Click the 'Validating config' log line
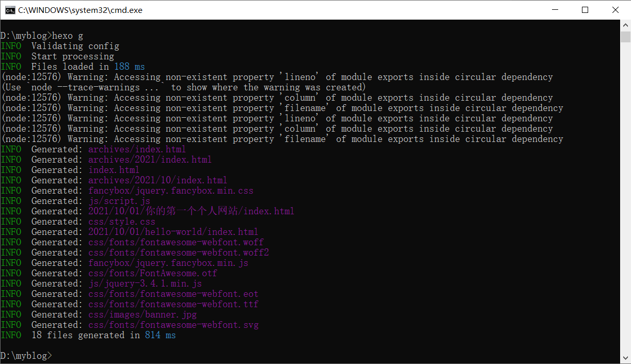 [75, 46]
